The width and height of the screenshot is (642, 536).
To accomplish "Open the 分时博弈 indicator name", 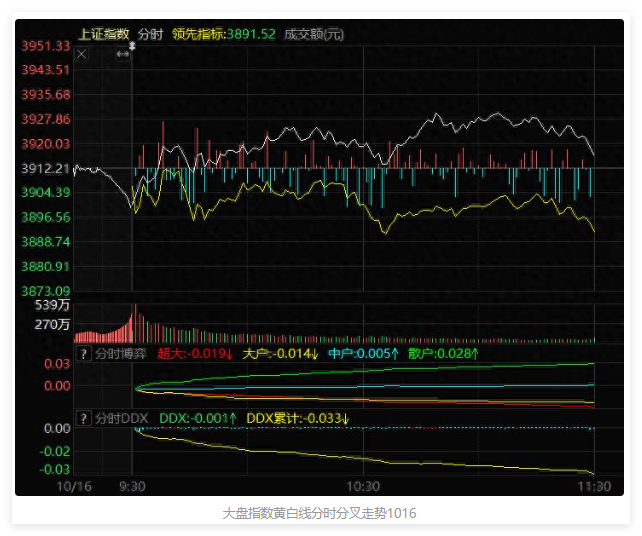I will (x=120, y=354).
